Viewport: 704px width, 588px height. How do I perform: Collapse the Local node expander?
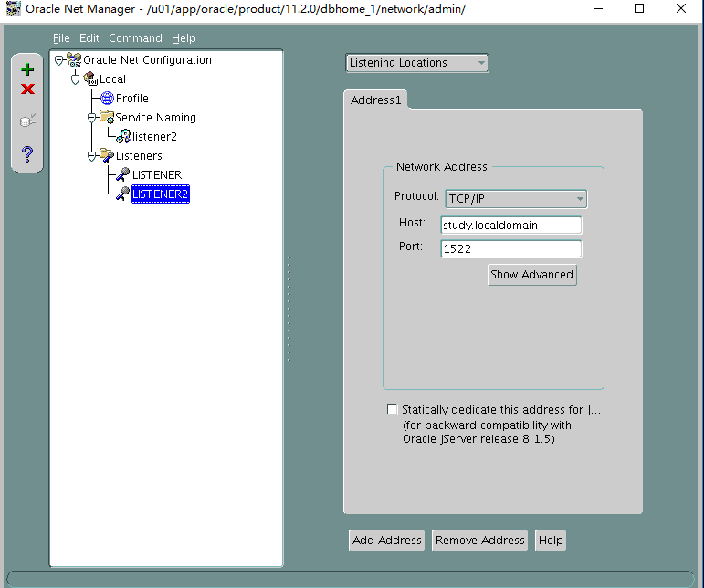click(75, 79)
